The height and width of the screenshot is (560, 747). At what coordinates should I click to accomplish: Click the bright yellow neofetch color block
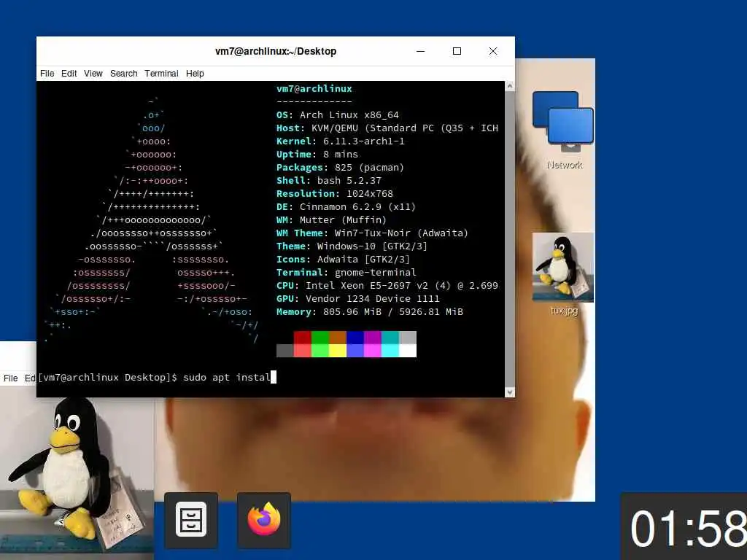pyautogui.click(x=337, y=351)
